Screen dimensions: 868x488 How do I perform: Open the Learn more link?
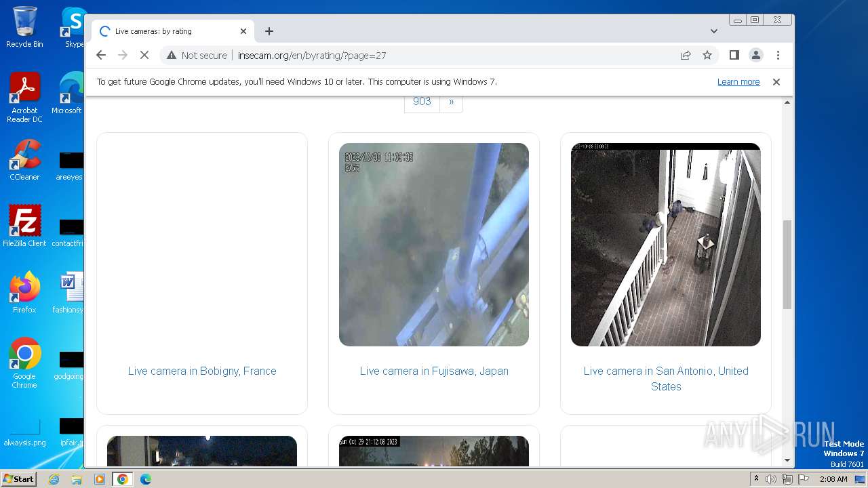tap(738, 82)
